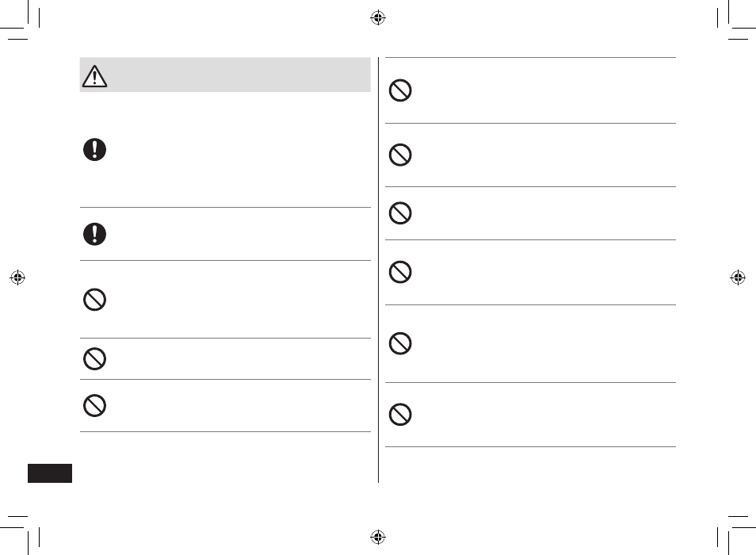Image resolution: width=756 pixels, height=555 pixels.
Task: Click the vertical divider between the columns
Action: point(379,270)
